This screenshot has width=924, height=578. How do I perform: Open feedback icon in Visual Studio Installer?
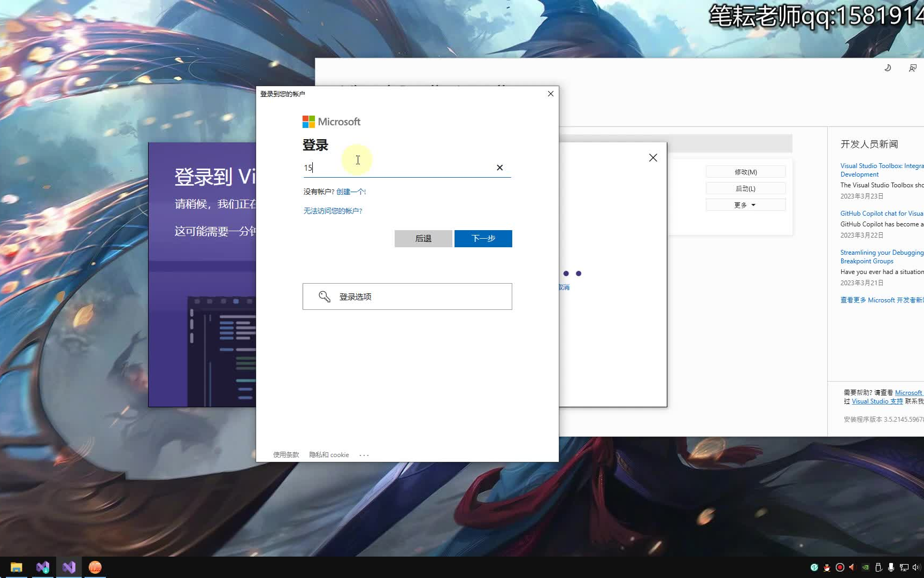[913, 68]
